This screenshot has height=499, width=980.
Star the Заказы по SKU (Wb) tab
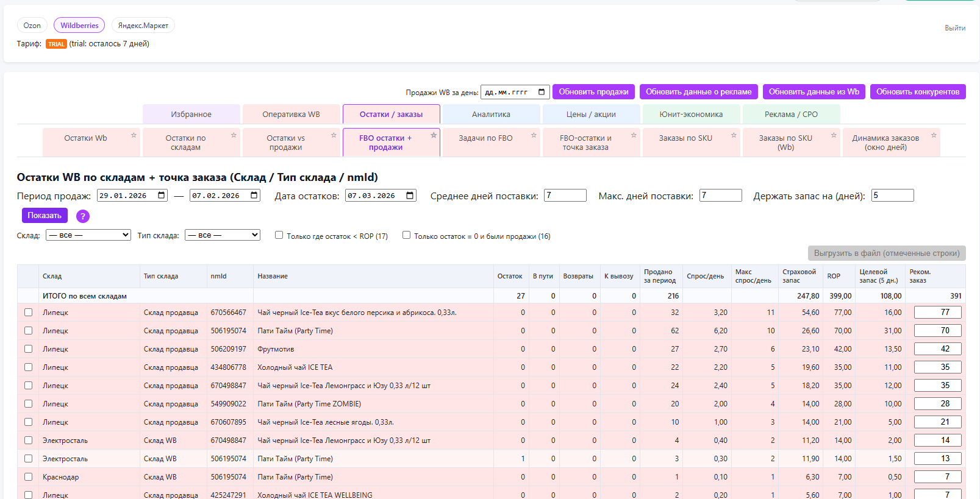[x=834, y=135]
